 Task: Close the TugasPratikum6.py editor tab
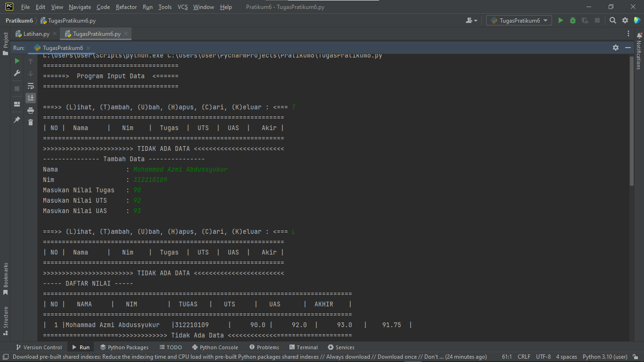tap(126, 34)
